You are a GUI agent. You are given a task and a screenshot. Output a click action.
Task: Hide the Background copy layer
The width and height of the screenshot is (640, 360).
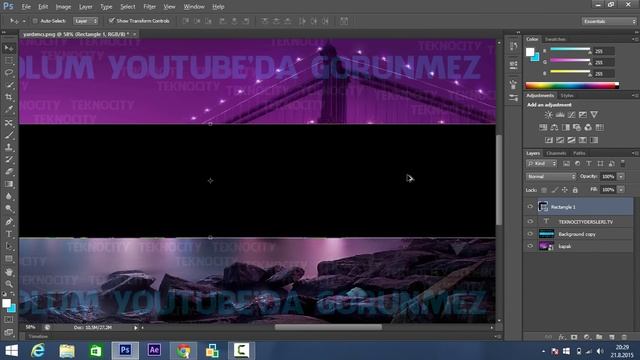tap(530, 234)
